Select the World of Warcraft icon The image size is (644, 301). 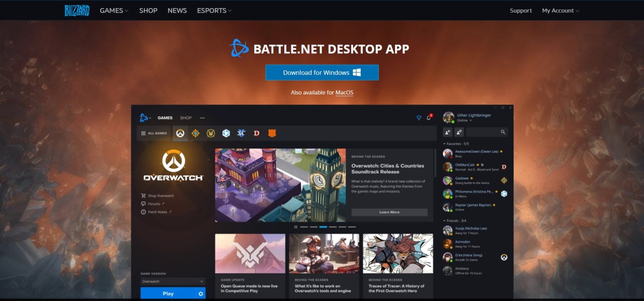210,133
